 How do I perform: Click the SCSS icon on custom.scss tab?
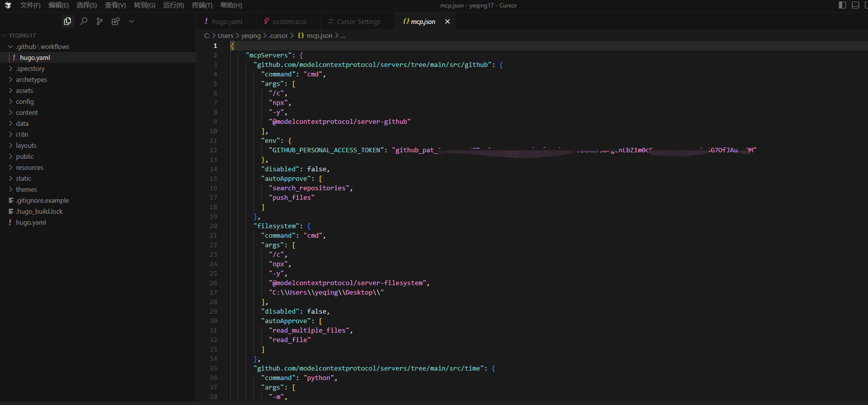(x=267, y=21)
